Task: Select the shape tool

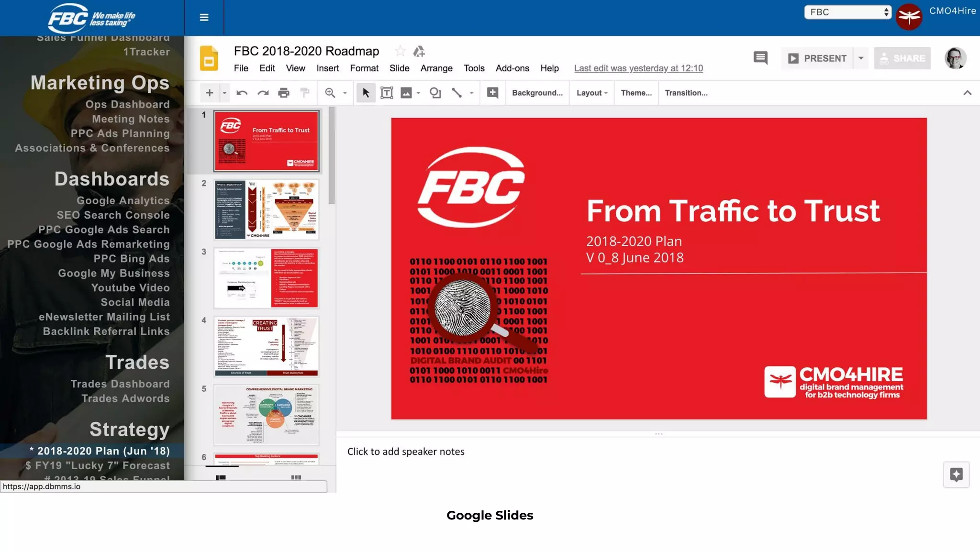Action: point(435,93)
